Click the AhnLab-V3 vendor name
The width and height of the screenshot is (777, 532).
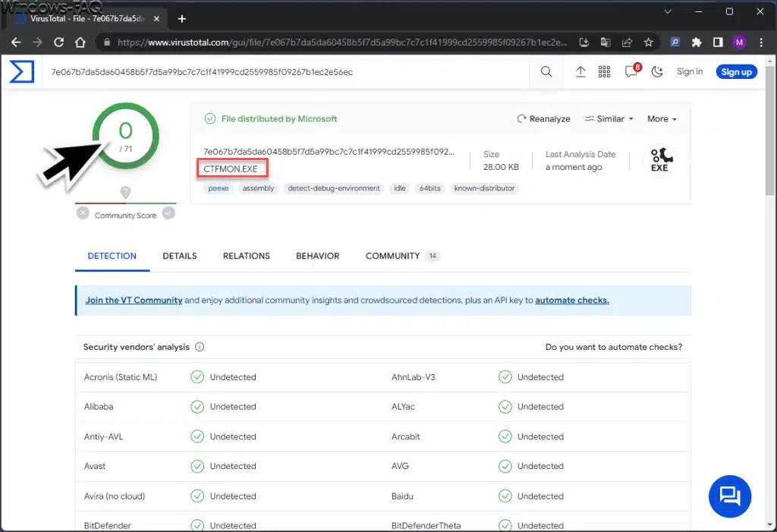(x=414, y=377)
